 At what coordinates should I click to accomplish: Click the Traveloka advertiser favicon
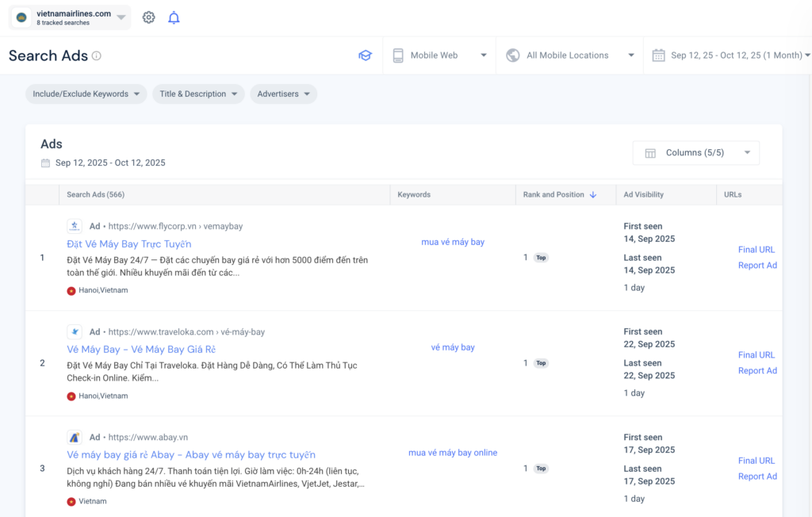coord(75,331)
